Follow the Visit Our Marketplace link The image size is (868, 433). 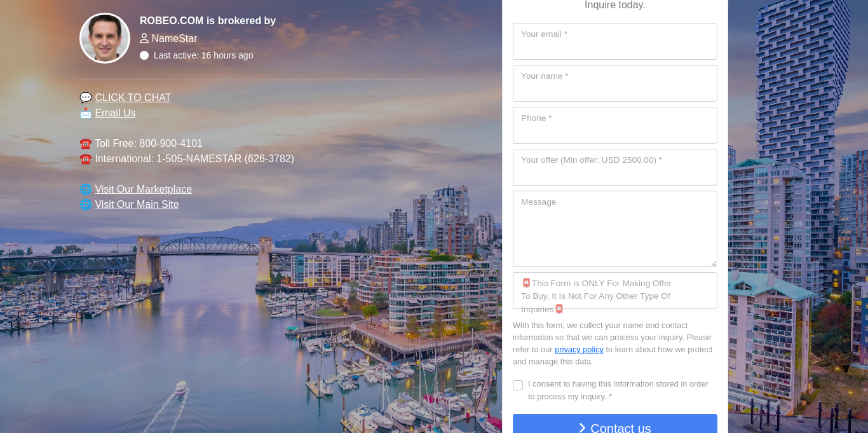pos(143,189)
